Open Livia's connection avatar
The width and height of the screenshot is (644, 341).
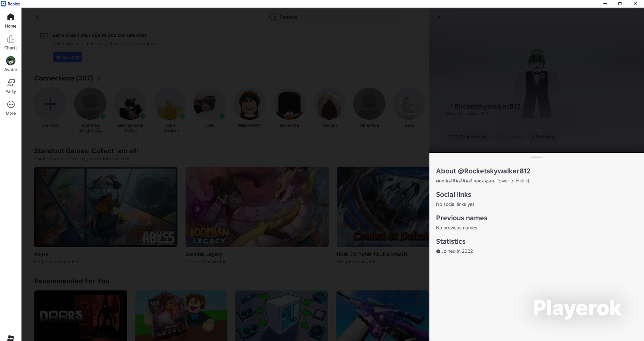pos(209,104)
